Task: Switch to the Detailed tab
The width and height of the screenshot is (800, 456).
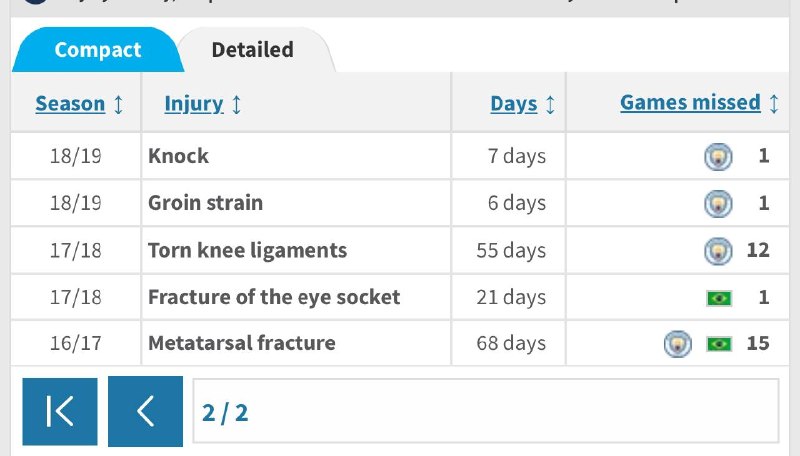Action: (x=253, y=49)
